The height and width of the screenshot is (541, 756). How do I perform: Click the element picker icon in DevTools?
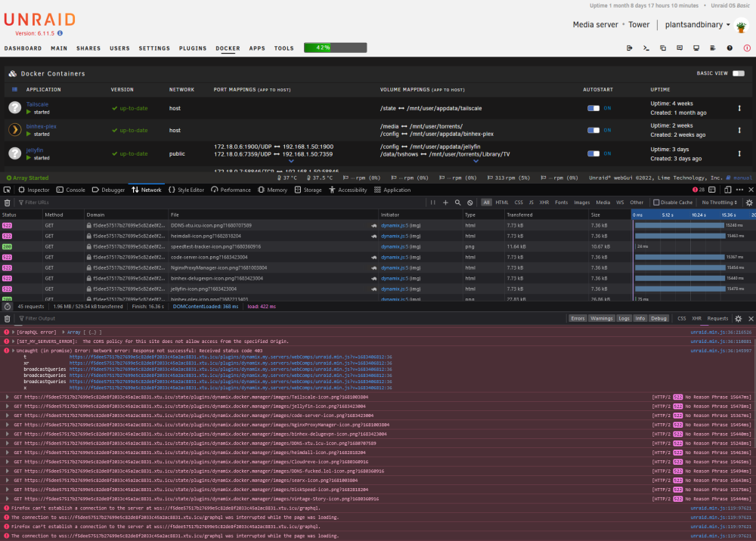8,190
